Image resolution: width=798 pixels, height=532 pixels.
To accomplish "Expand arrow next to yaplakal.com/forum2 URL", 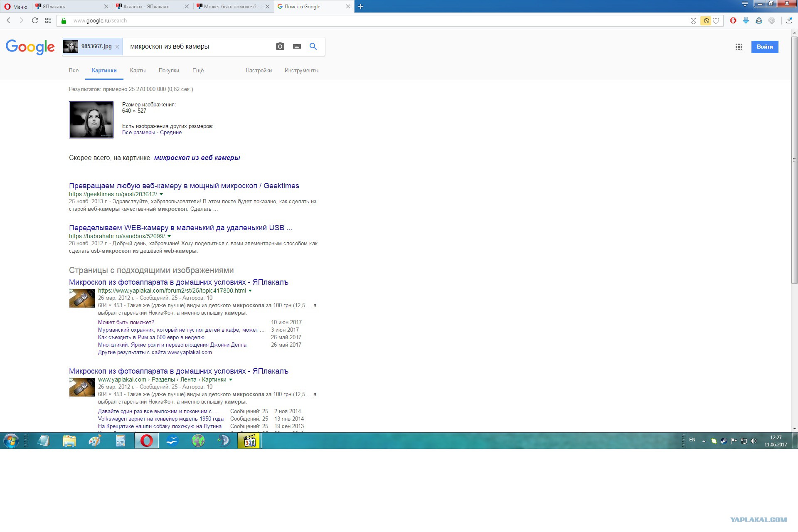I will coord(250,291).
